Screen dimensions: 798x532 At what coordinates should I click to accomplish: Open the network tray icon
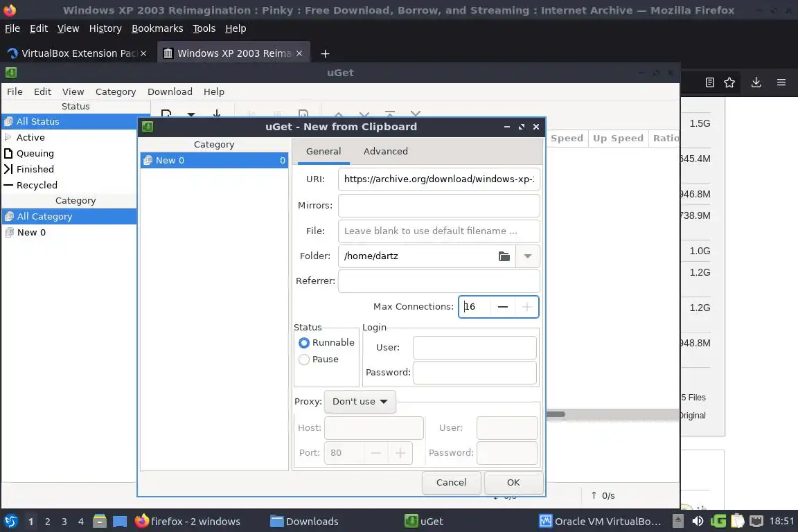tap(756, 521)
